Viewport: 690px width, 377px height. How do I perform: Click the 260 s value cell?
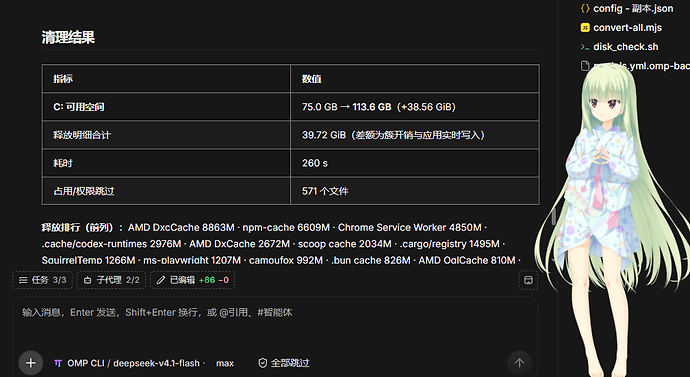[415, 163]
